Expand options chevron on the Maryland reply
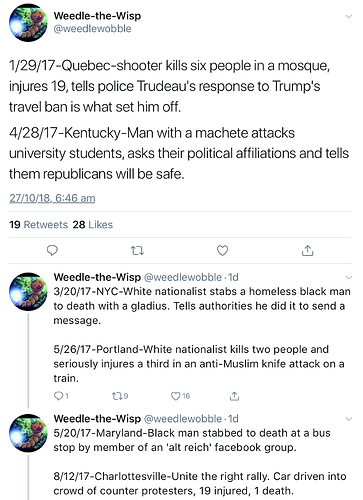Viewport: 363px width, 500px height. [348, 419]
